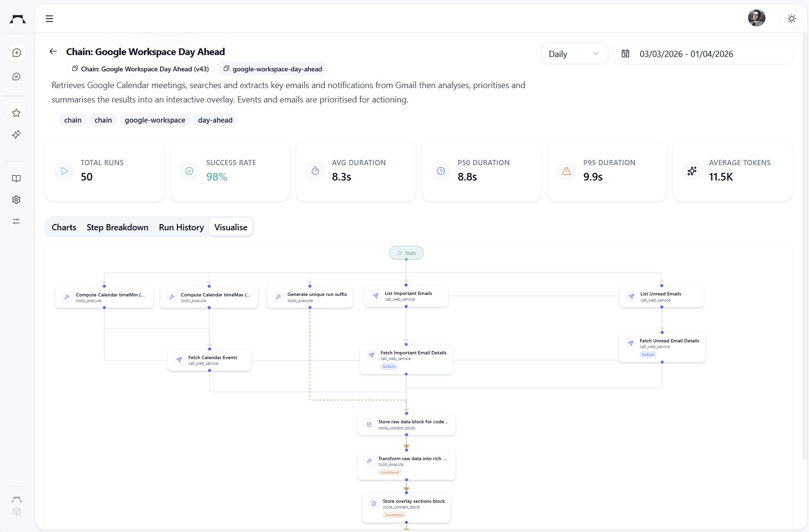This screenshot has height=532, width=809.
Task: Click the 98% success rate value
Action: tap(217, 177)
